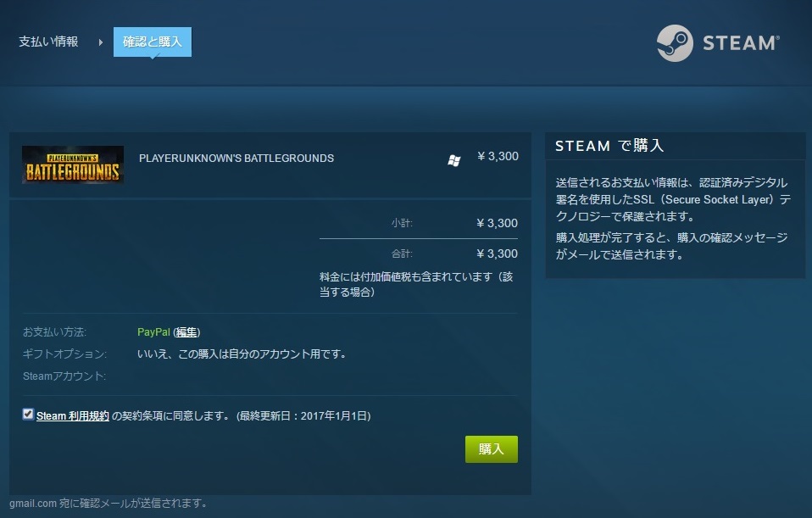Click 編集 to change payment method

click(x=186, y=332)
